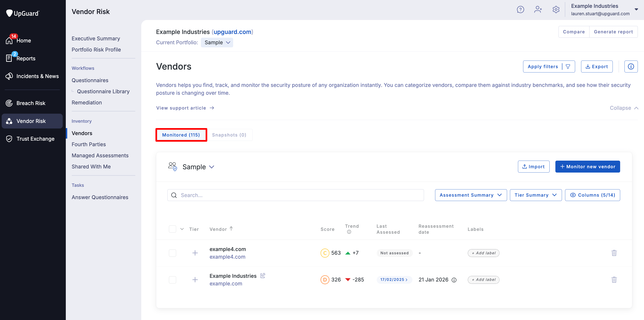
Task: Export the vendors list
Action: (x=597, y=66)
